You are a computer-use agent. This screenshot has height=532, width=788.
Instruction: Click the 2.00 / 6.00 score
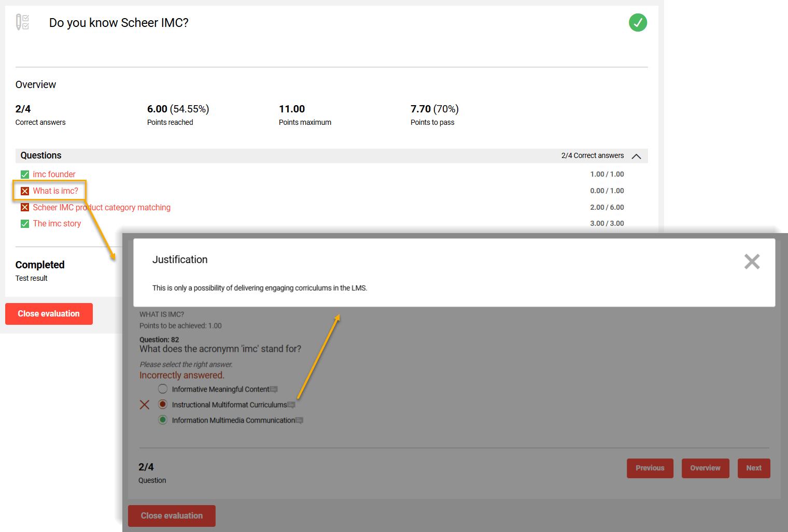point(607,208)
